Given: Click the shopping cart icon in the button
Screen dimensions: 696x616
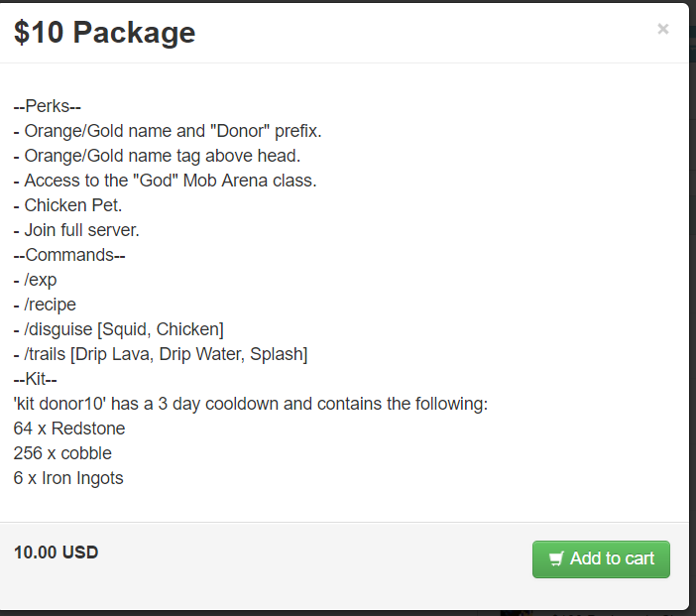Looking at the screenshot, I should [556, 558].
